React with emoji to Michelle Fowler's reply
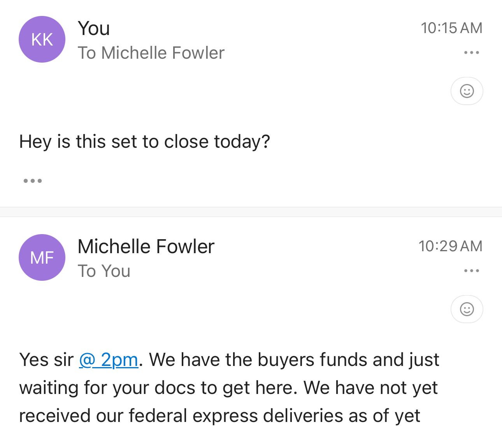Image resolution: width=502 pixels, height=448 pixels. coord(467,309)
